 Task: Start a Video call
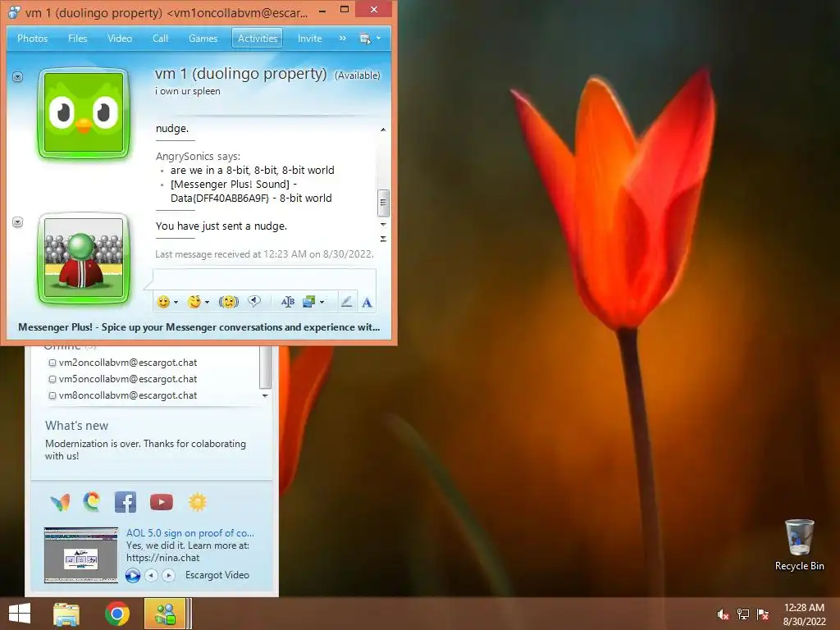point(120,39)
